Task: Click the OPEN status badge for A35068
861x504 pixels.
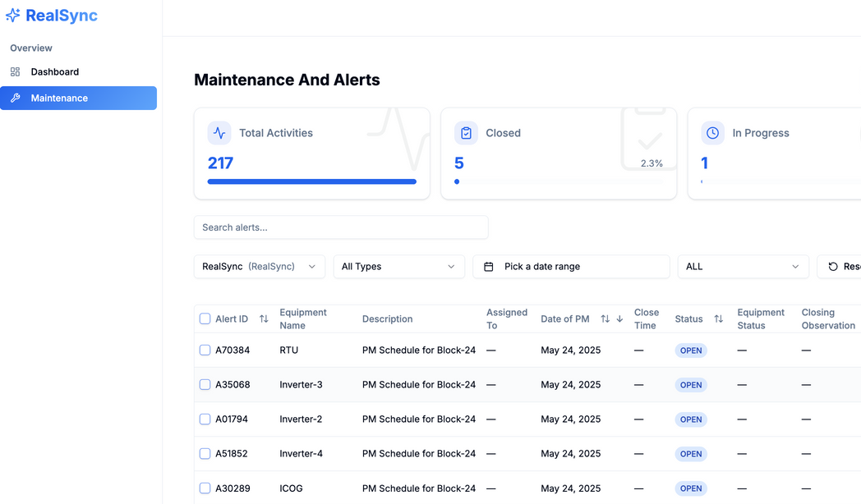Action: 690,384
